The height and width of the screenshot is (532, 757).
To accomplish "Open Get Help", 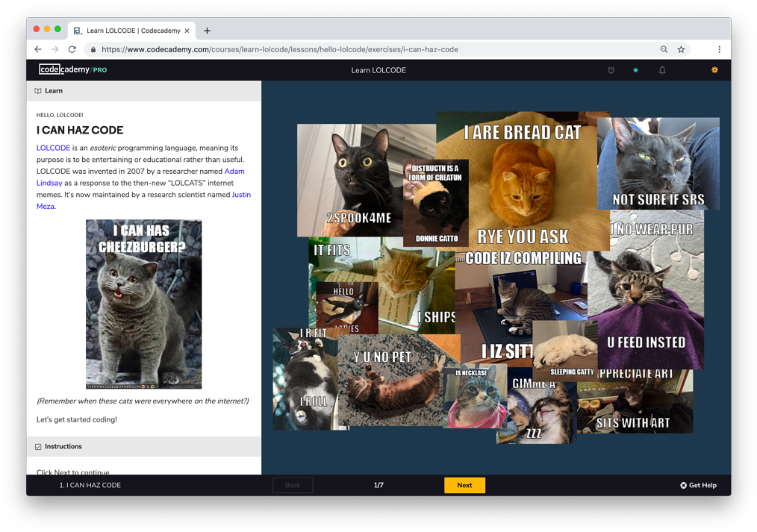I will (698, 485).
